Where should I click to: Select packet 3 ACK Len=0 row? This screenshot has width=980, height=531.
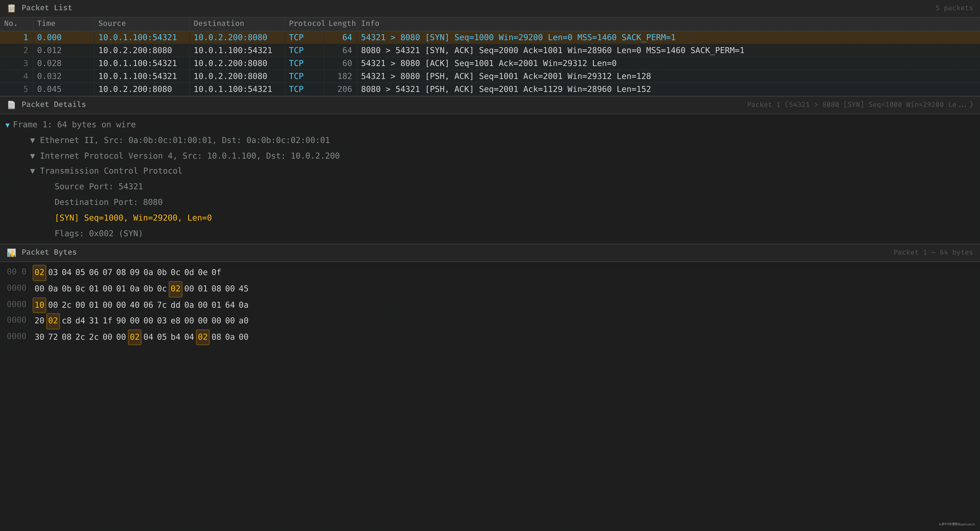point(490,63)
